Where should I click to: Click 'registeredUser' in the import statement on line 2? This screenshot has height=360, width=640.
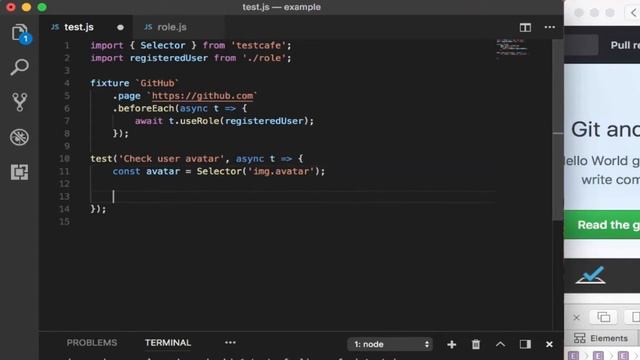tap(169, 58)
